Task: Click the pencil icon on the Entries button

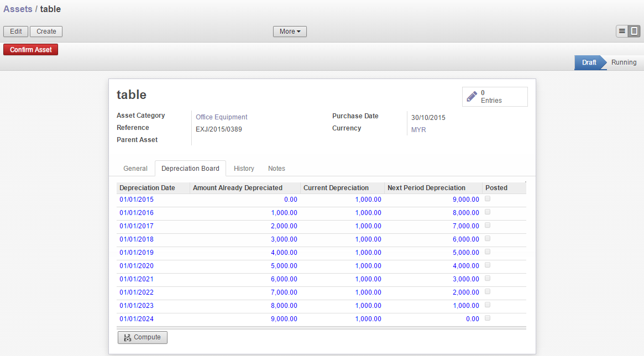Action: [473, 96]
